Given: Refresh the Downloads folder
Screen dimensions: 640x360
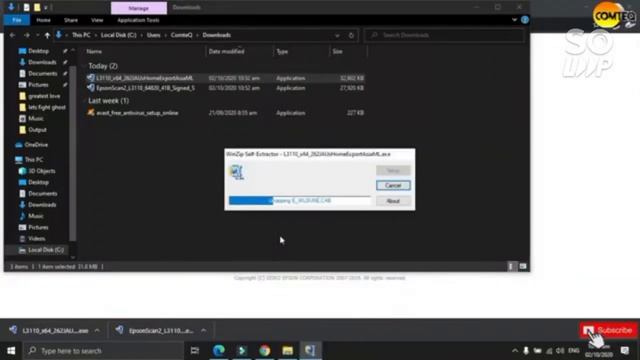Looking at the screenshot, I should tap(351, 36).
